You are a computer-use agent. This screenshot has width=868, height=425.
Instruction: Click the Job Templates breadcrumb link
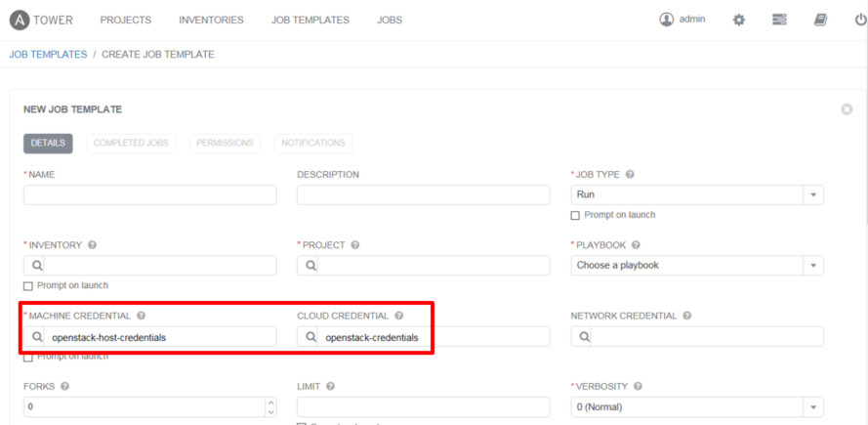click(x=48, y=55)
